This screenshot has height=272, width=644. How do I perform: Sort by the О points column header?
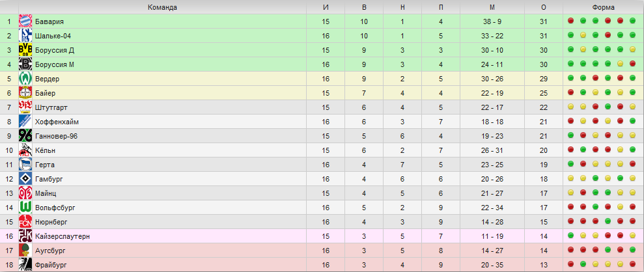click(x=543, y=7)
